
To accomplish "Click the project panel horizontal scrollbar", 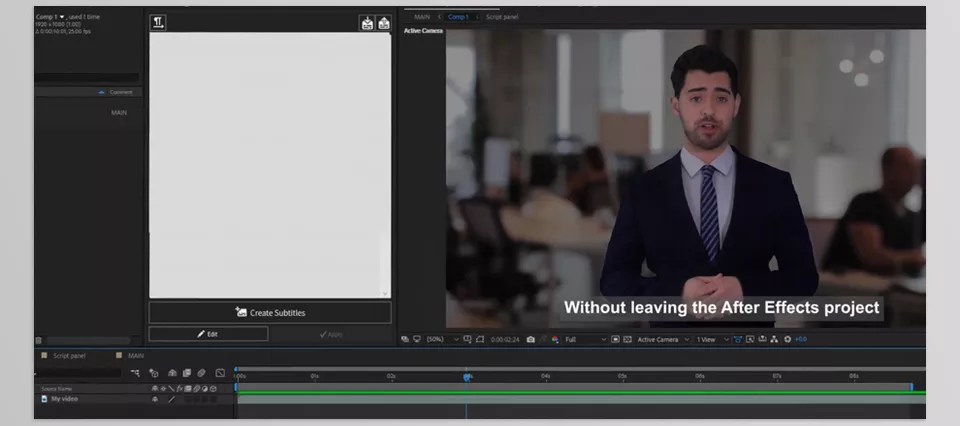I will coord(89,340).
